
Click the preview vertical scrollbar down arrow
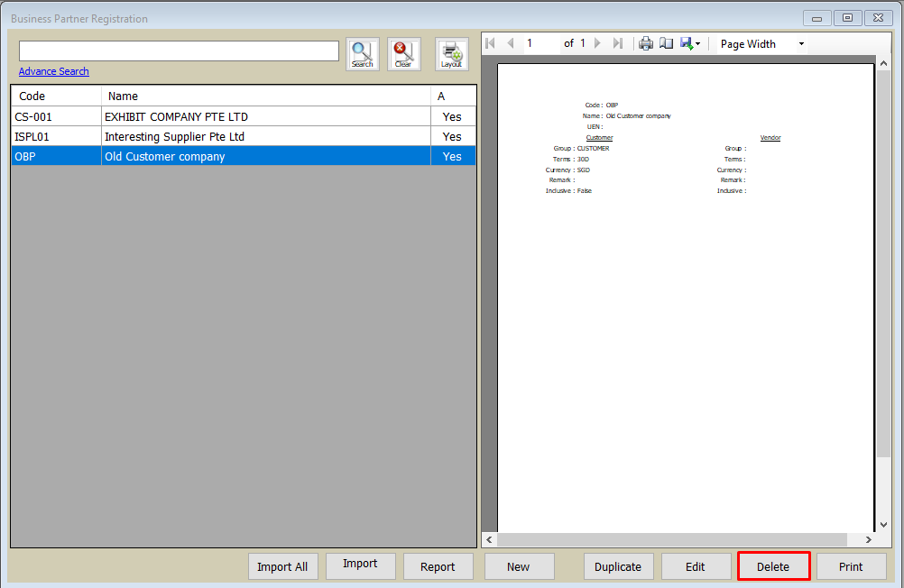(881, 524)
